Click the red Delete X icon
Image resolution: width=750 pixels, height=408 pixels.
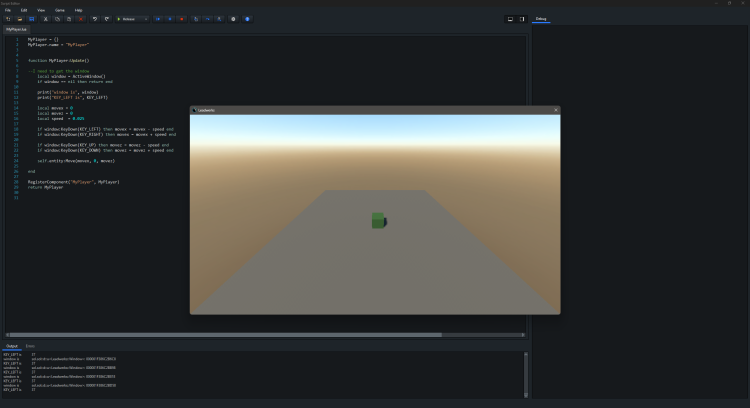80,19
